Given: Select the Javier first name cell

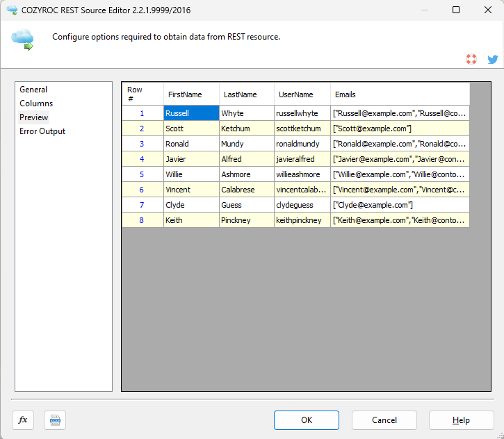Looking at the screenshot, I should pos(191,159).
